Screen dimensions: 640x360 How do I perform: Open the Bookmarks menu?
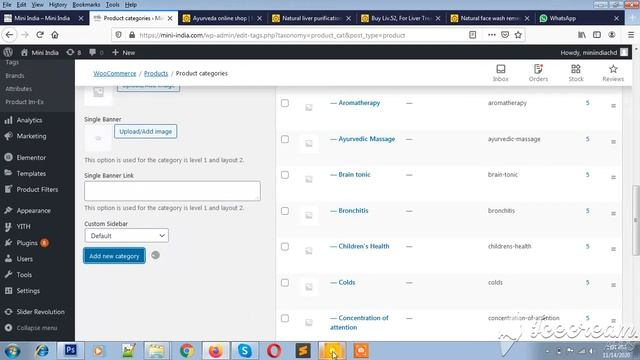pos(86,4)
